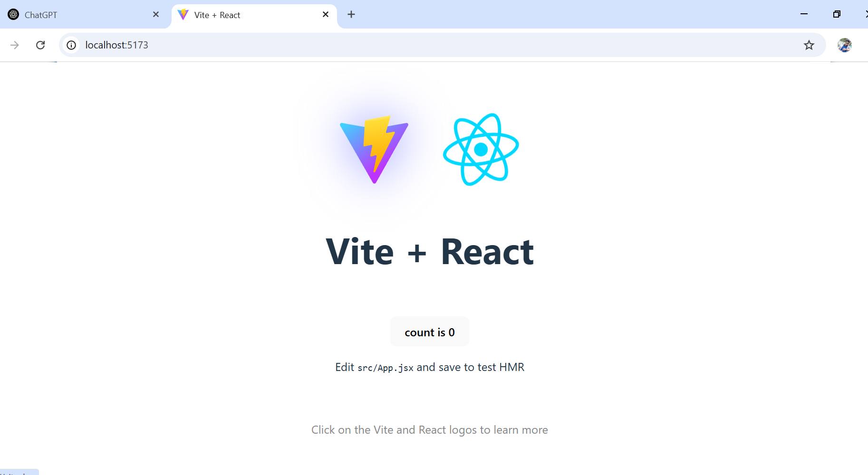Click the Vite lightning bolt logo
868x475 pixels.
click(x=374, y=149)
